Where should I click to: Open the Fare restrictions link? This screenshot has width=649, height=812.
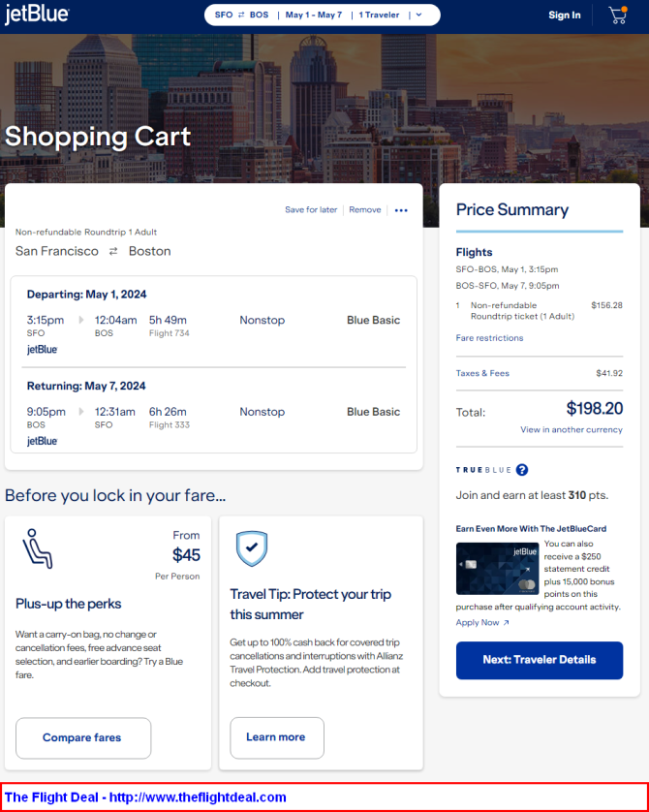click(x=489, y=337)
